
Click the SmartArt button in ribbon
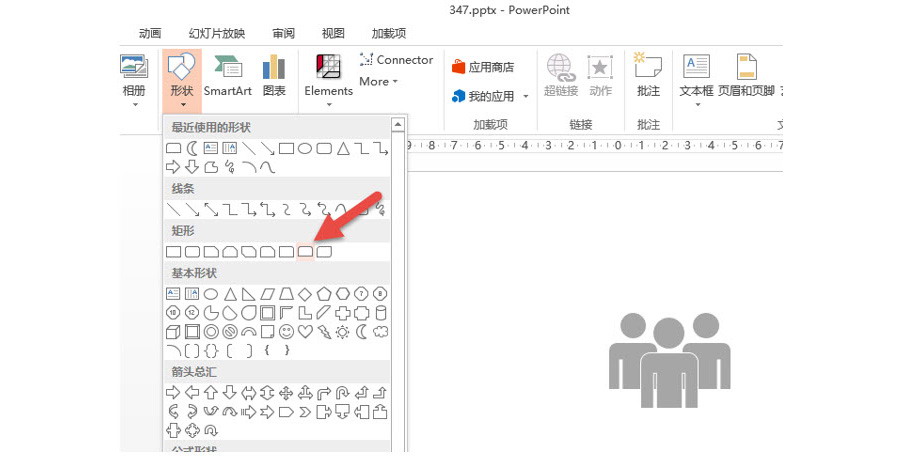pos(228,77)
